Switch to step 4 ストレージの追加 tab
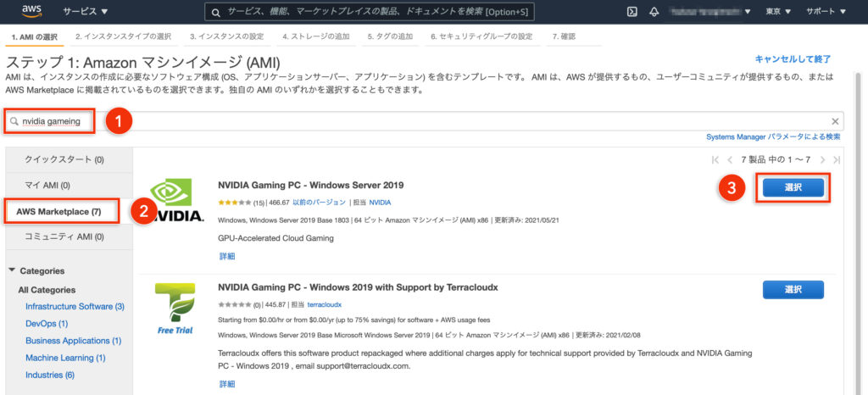This screenshot has width=868, height=395. pos(316,36)
